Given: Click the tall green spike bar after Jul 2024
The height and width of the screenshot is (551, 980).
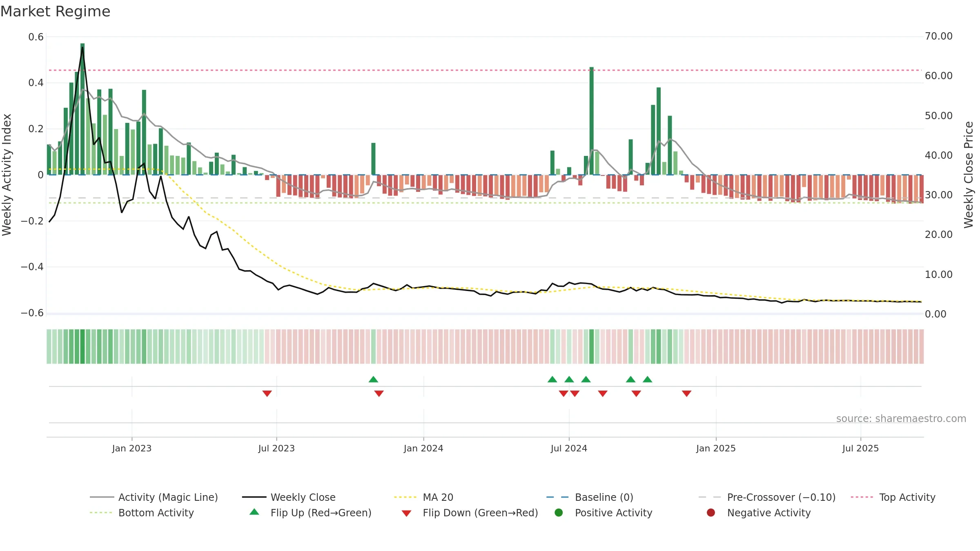Looking at the screenshot, I should [591, 121].
